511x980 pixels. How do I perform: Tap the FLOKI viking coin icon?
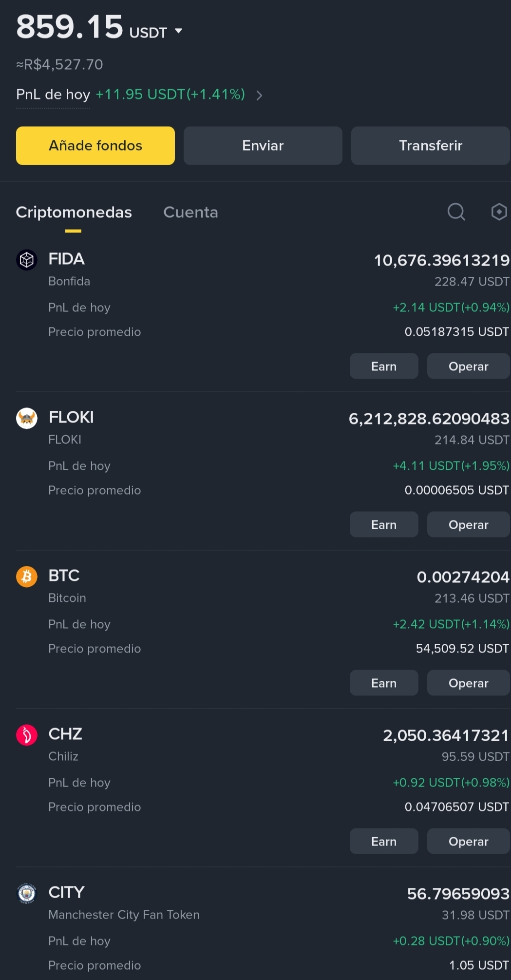coord(27,418)
